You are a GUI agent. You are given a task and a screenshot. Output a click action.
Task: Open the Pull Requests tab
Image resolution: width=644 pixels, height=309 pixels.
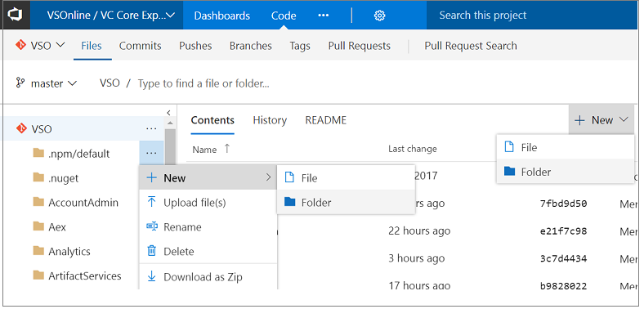coord(360,46)
